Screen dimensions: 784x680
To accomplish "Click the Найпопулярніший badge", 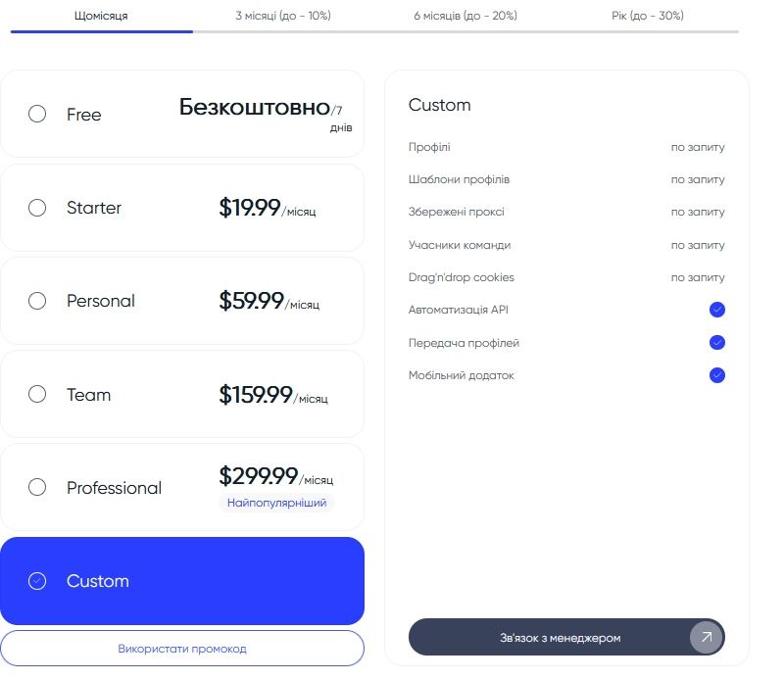I will coord(276,503).
